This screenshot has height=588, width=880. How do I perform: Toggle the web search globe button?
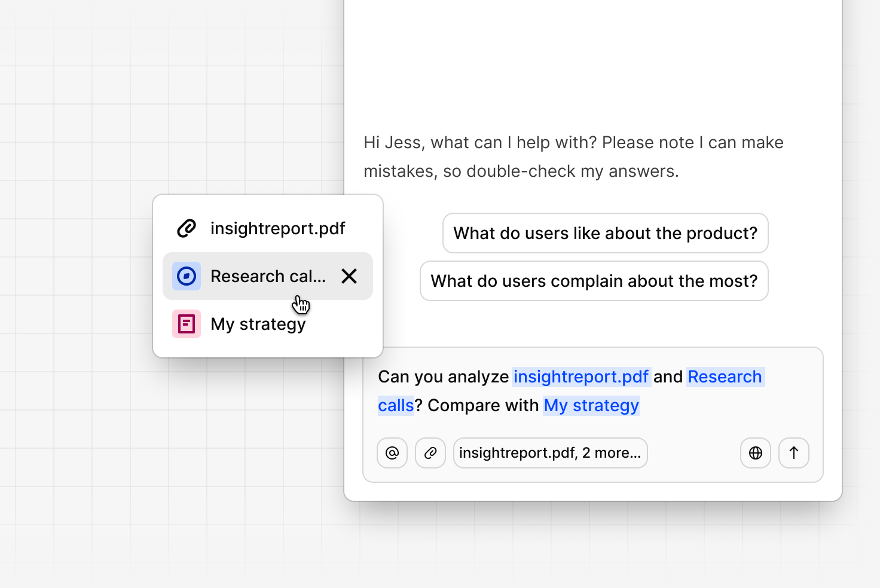click(x=756, y=453)
